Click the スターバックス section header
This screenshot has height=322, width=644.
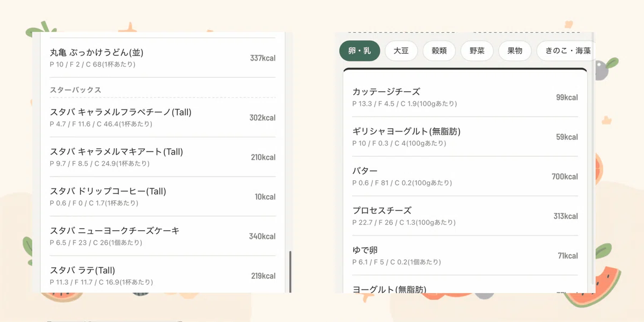pyautogui.click(x=76, y=90)
